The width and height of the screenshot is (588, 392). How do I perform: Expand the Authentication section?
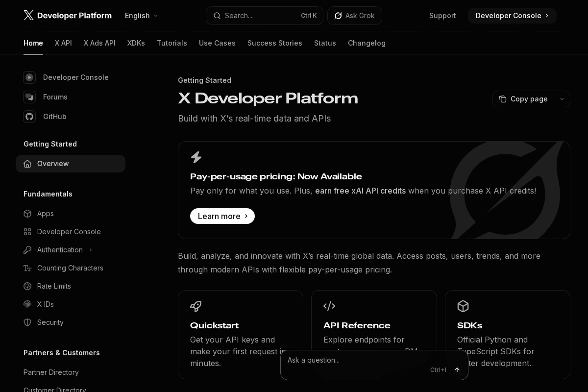(91, 250)
